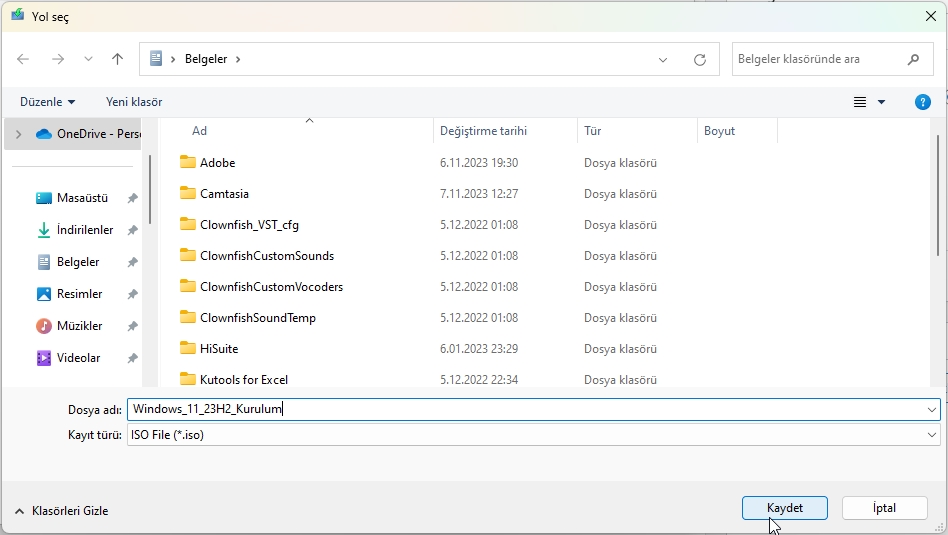Screen dimensions: 948x535
Task: Click the file list vertical scrollbar
Action: (x=938, y=195)
